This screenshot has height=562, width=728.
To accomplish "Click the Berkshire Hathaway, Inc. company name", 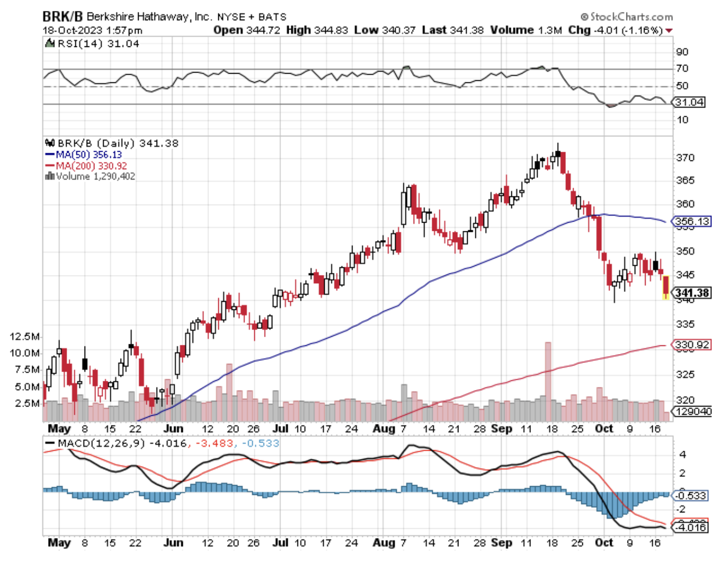I will tap(148, 17).
